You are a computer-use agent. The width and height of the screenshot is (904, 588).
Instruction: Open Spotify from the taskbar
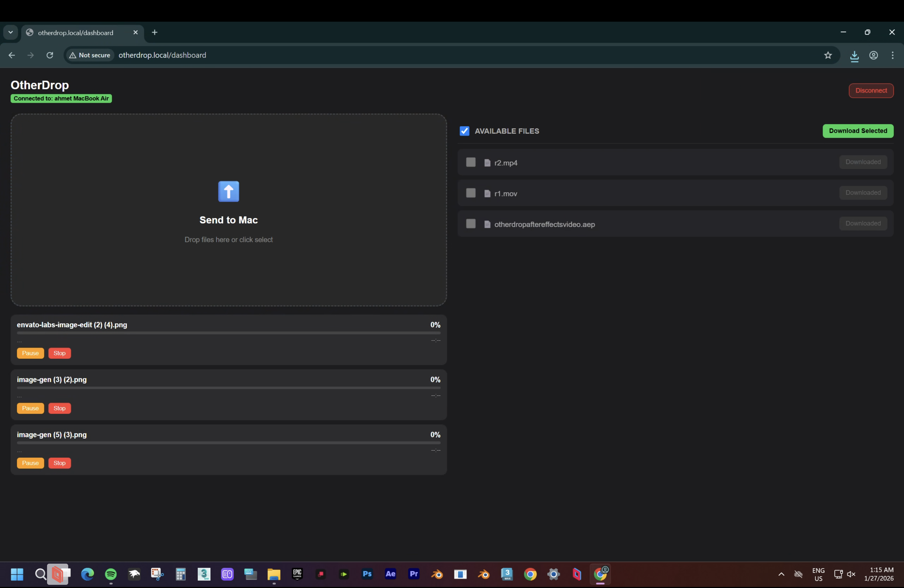point(111,574)
